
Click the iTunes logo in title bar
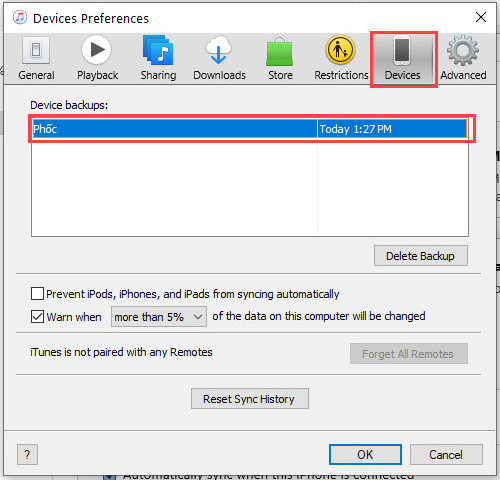click(x=20, y=17)
